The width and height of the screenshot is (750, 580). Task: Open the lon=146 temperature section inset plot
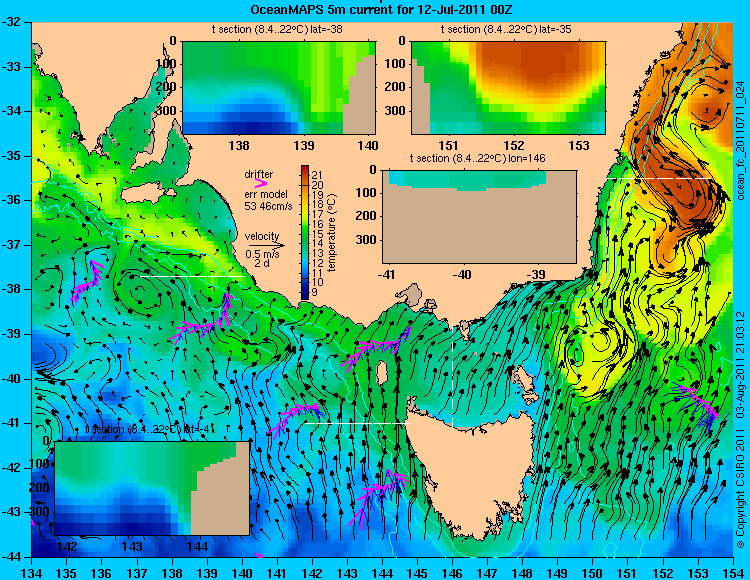pos(479,216)
